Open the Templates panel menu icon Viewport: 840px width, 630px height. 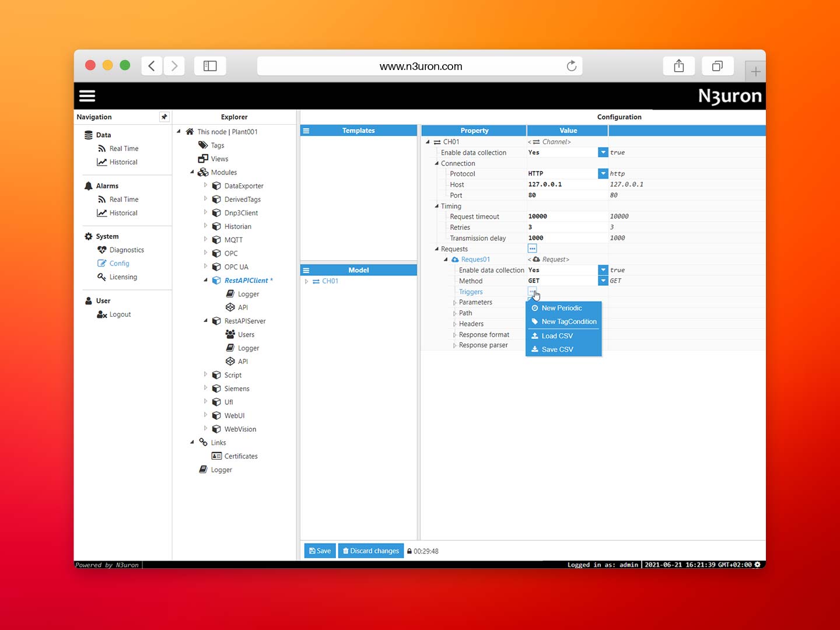(x=306, y=131)
